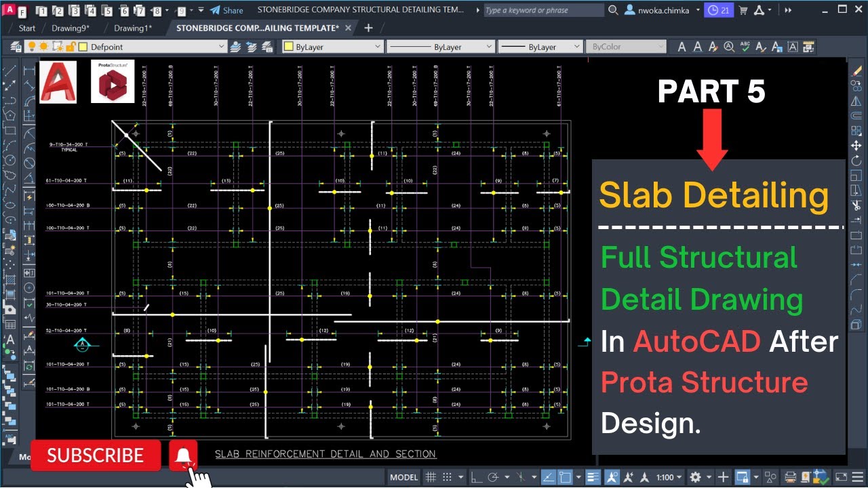
Task: Switch to the Drawing1* tab
Action: (x=133, y=28)
